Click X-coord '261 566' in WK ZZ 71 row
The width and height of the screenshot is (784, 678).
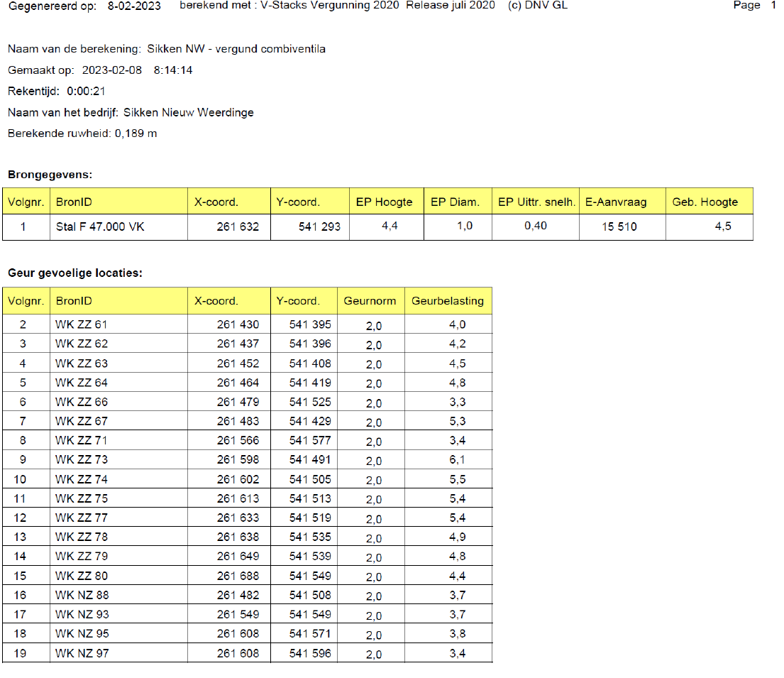pos(238,440)
